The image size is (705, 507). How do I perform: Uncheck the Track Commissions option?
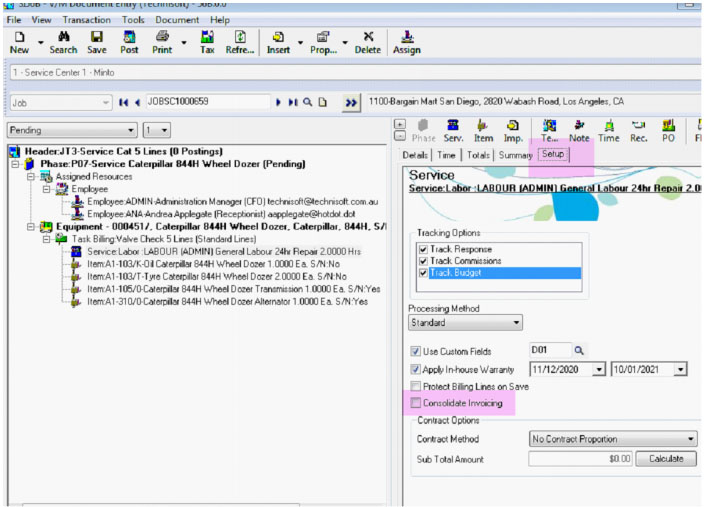click(424, 260)
